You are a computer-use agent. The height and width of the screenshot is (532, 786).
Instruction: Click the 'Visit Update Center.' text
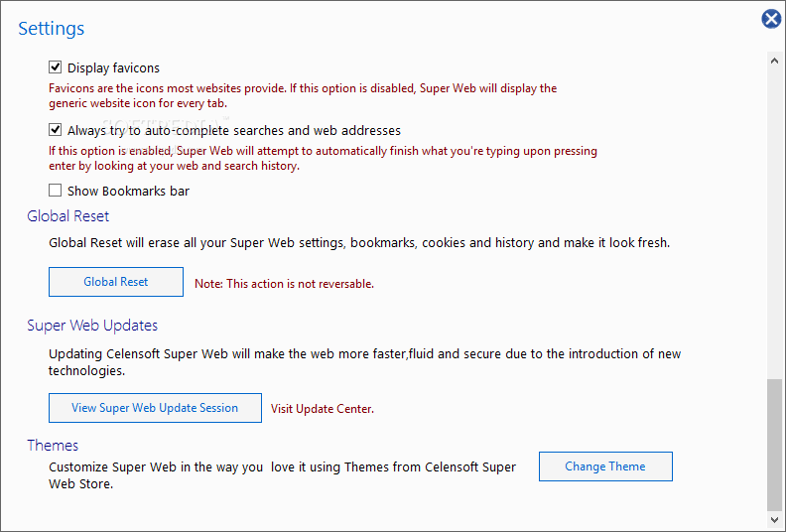[x=323, y=409]
